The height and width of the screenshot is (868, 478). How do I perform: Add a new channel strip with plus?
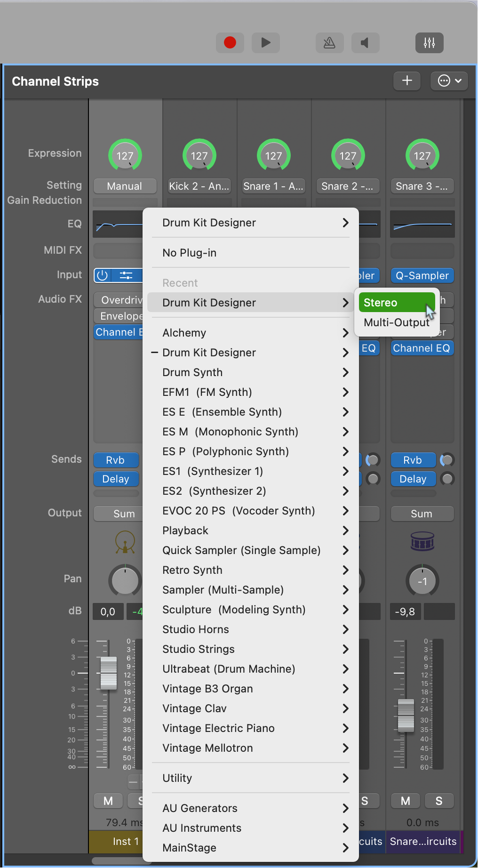(x=407, y=81)
